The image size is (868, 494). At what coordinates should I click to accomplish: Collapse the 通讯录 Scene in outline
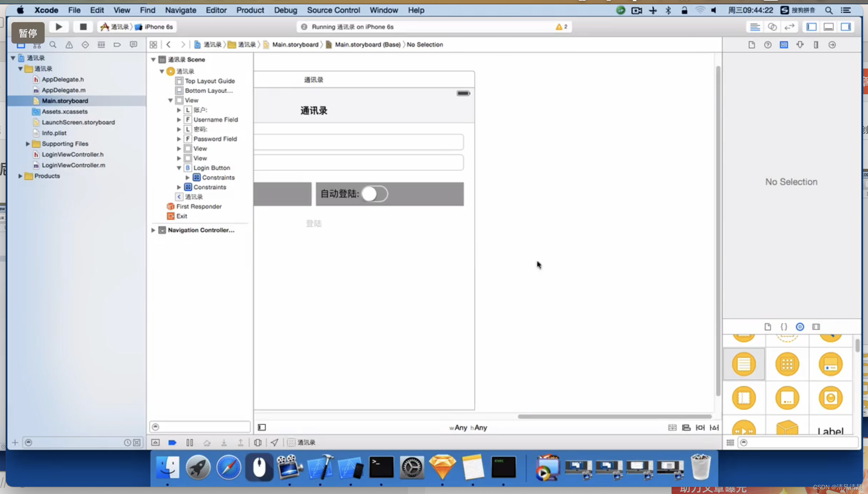[x=153, y=60]
